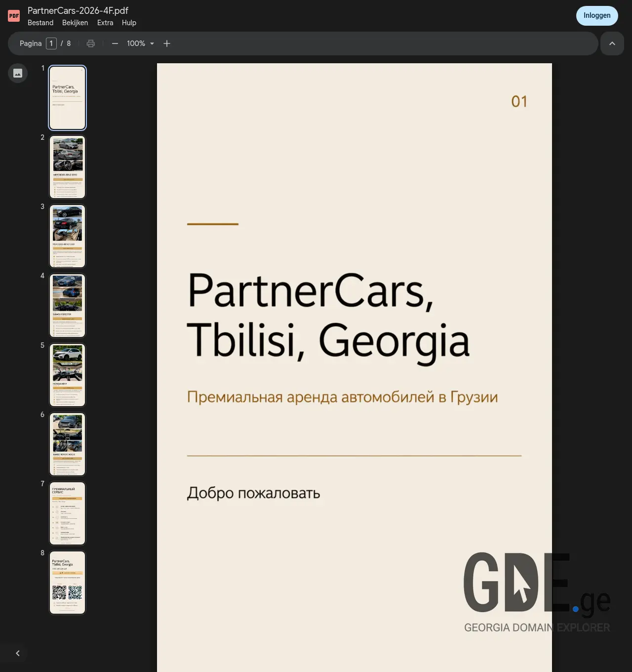Open the Bestand menu
The image size is (632, 672).
click(40, 23)
